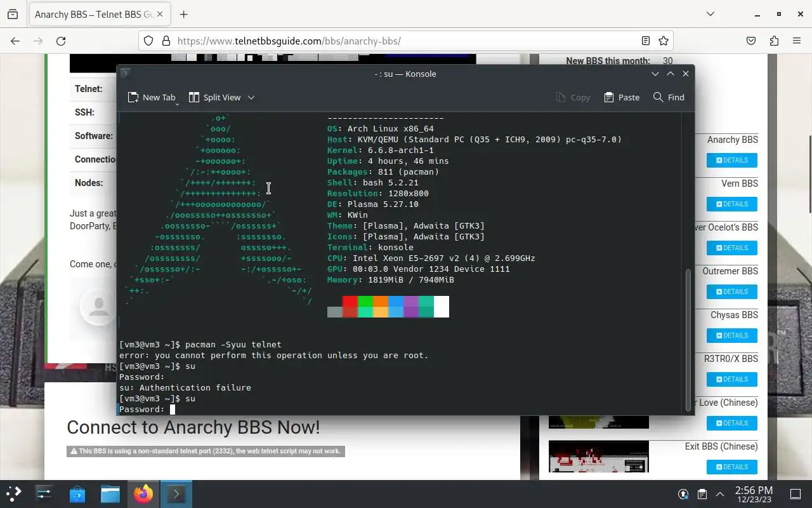Open a new Firefox tab with plus

tap(183, 14)
